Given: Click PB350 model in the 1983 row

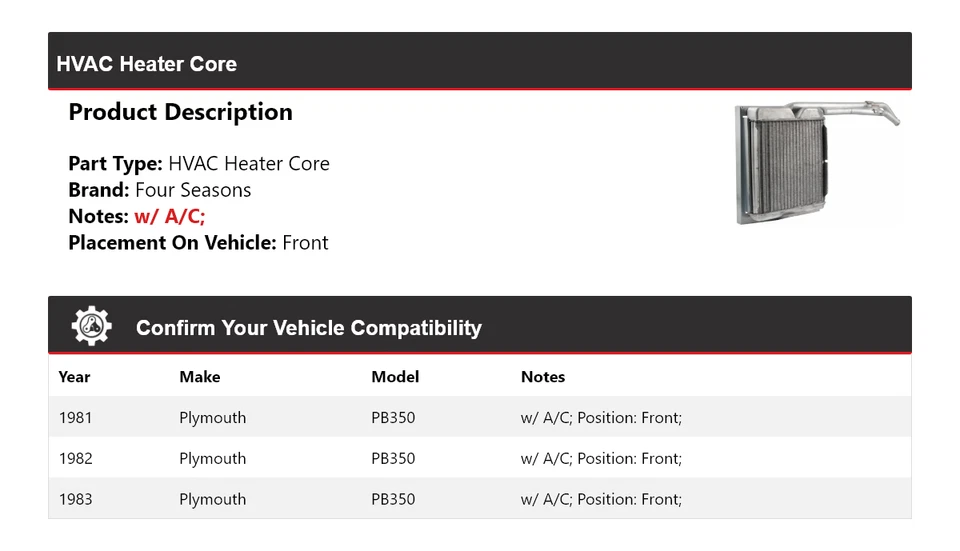Looking at the screenshot, I should click(393, 499).
